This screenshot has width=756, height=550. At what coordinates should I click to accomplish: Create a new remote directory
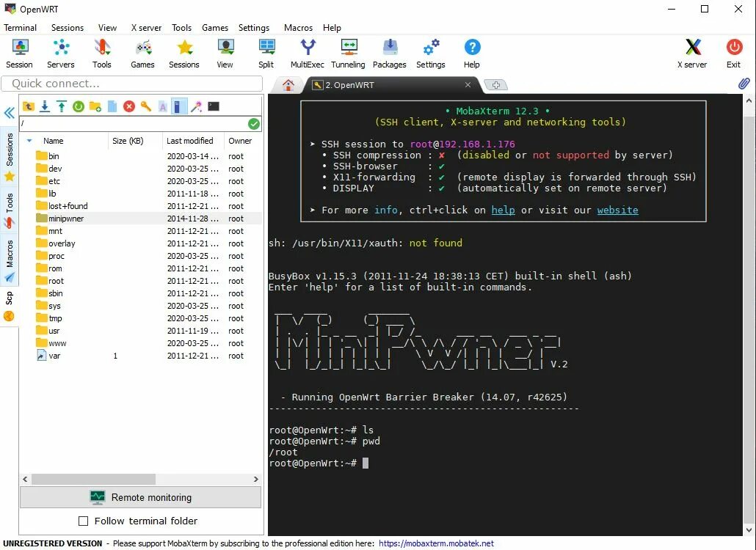coord(95,106)
